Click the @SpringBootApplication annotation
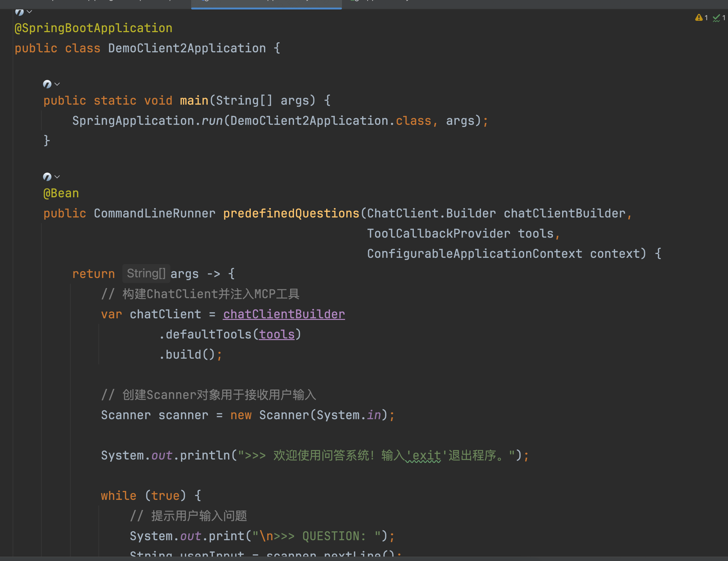 point(93,28)
